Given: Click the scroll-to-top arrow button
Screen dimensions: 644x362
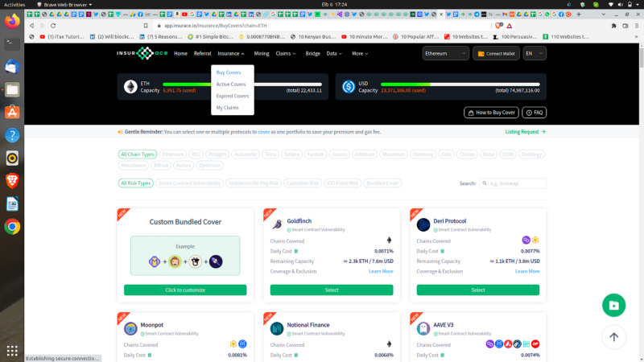Looking at the screenshot, I should point(613,337).
